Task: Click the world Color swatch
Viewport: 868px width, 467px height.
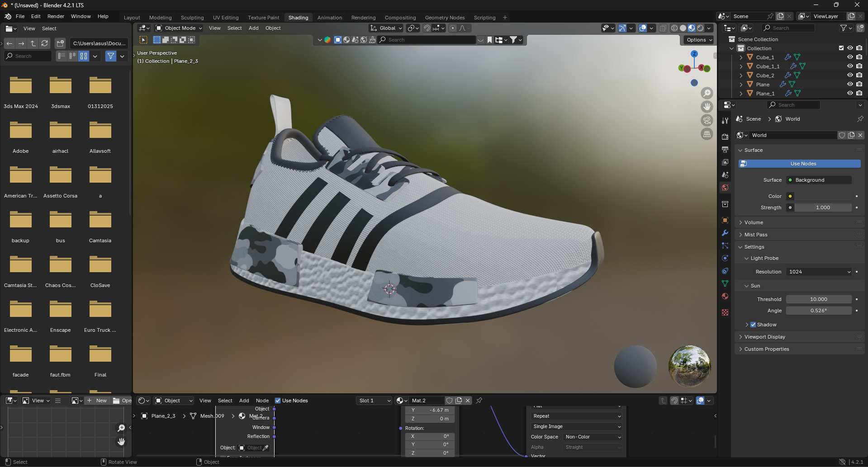Action: click(x=823, y=196)
